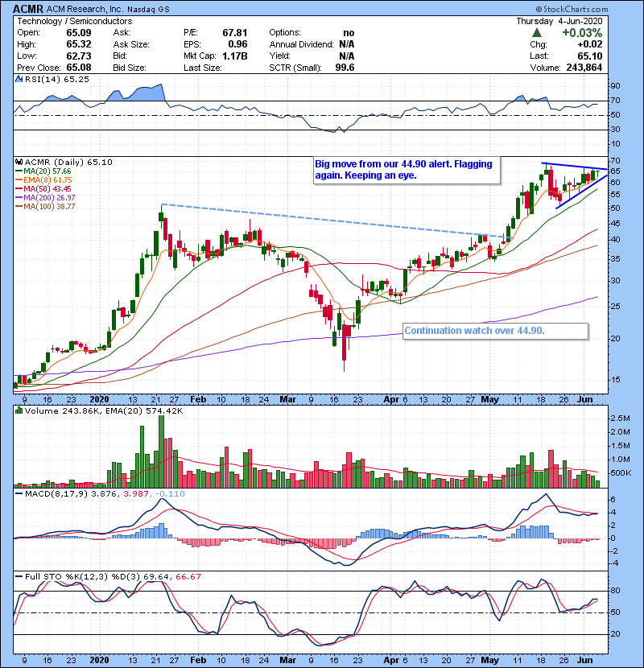This screenshot has height=668, width=644.
Task: Select the MACD line value 3.876
Action: (x=104, y=494)
